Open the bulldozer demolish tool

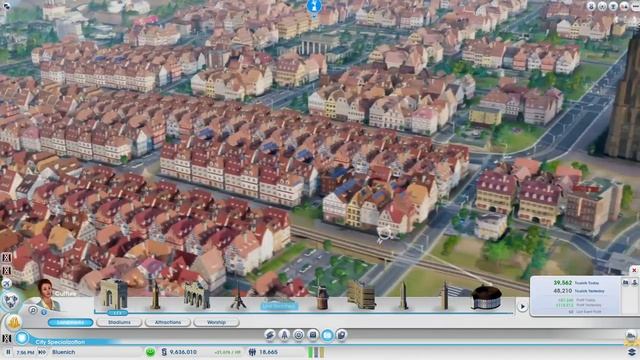(631, 336)
